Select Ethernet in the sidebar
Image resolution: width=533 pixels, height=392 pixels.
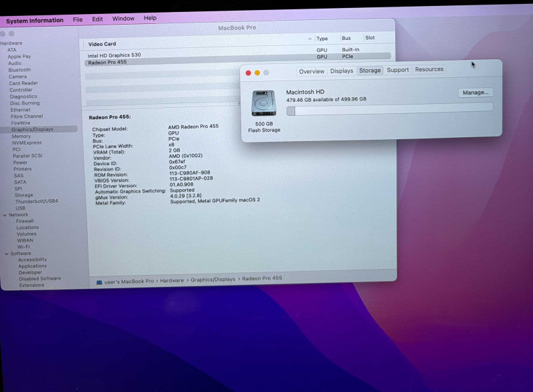21,110
